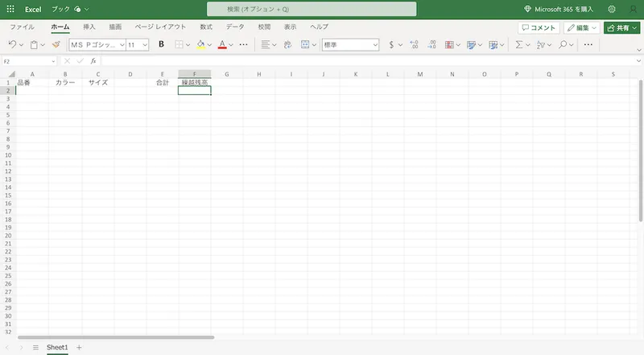Toggle wrap text icon
The image size is (644, 355).
(288, 44)
